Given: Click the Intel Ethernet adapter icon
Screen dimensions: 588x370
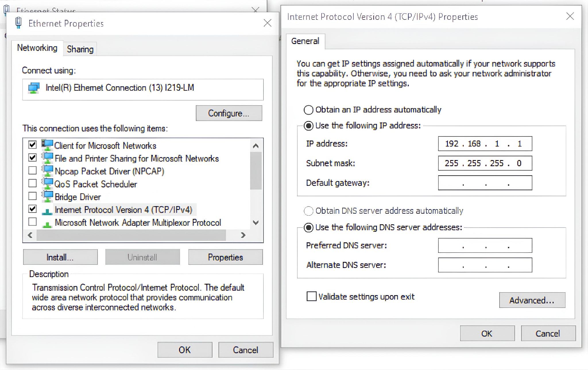Looking at the screenshot, I should tap(33, 87).
